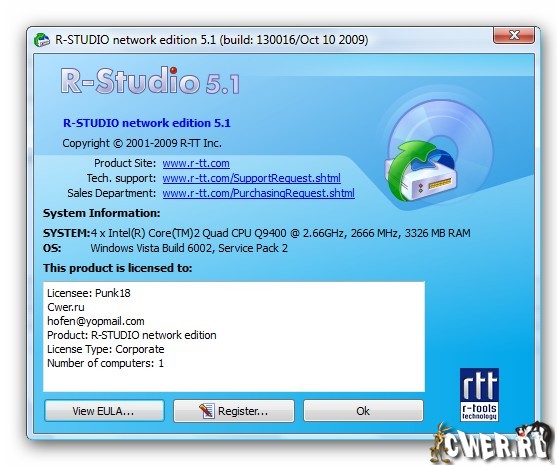Viewport: 557px width, 467px height.
Task: Click the R-Studio 5.1 banner logo
Action: point(150,80)
